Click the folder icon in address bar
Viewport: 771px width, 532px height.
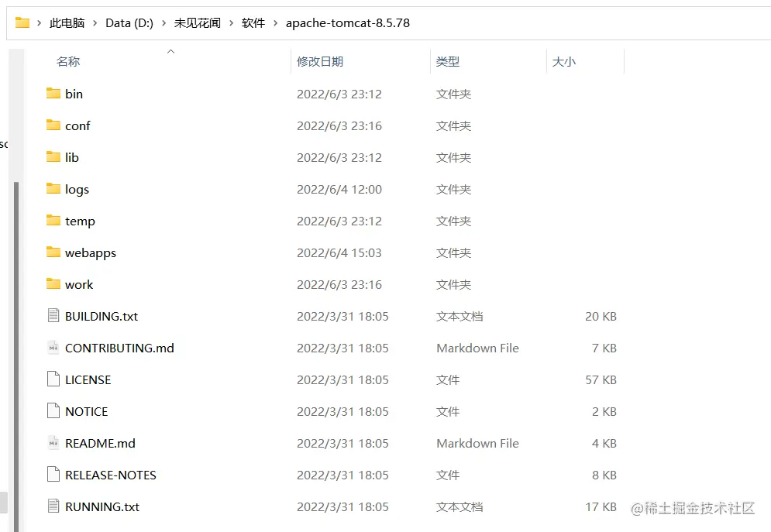[22, 22]
